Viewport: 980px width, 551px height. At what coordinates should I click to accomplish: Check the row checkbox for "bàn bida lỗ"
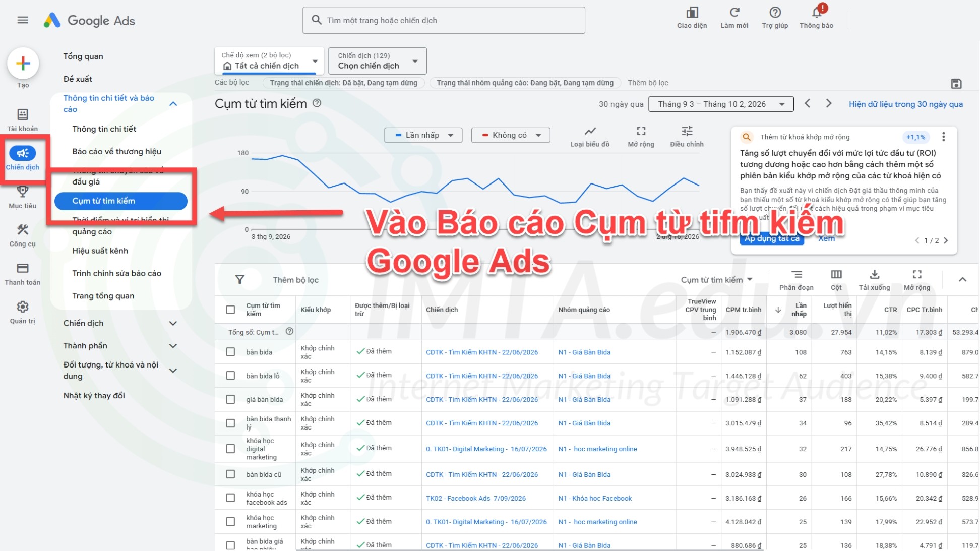click(230, 376)
